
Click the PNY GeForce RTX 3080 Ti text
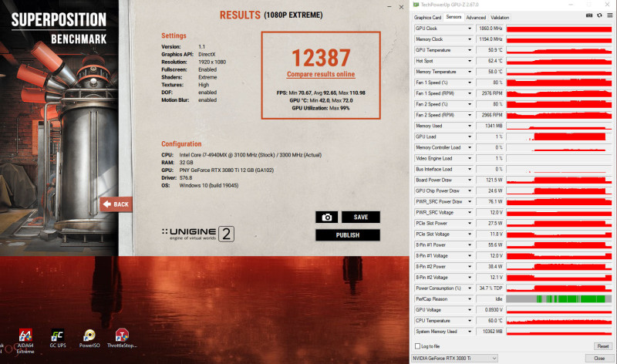(226, 170)
